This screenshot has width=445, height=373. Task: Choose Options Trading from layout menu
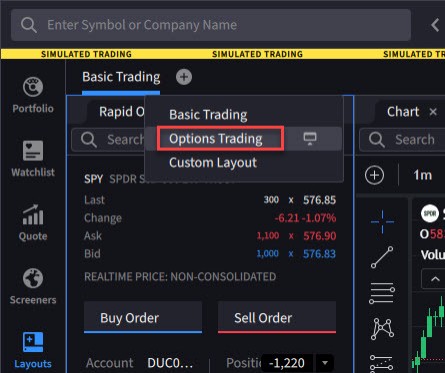pos(216,139)
